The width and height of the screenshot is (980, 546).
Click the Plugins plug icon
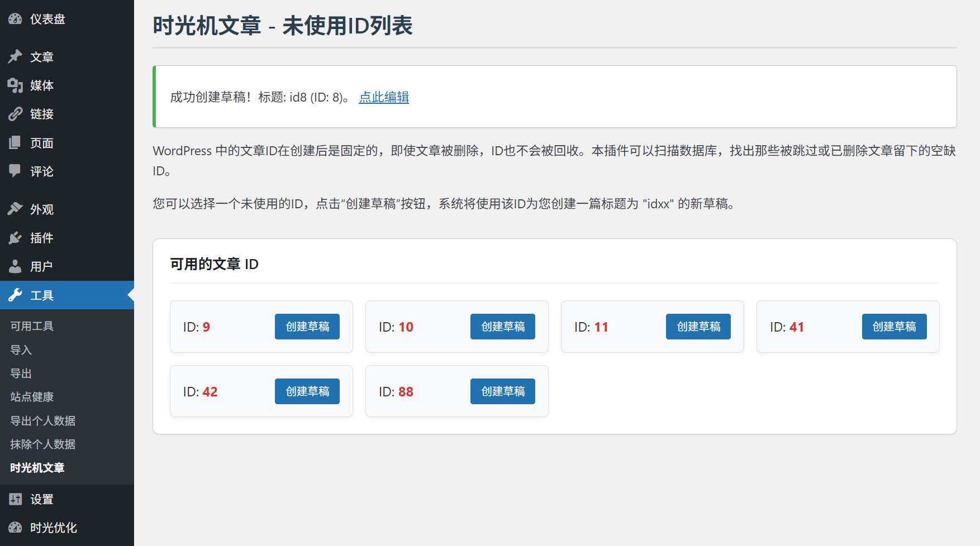tap(15, 238)
